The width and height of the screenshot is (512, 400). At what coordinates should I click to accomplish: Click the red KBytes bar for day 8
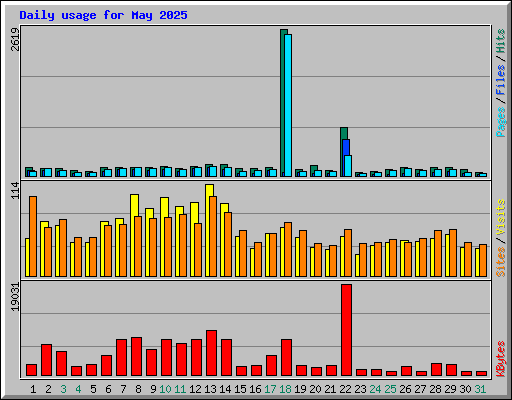(x=136, y=357)
